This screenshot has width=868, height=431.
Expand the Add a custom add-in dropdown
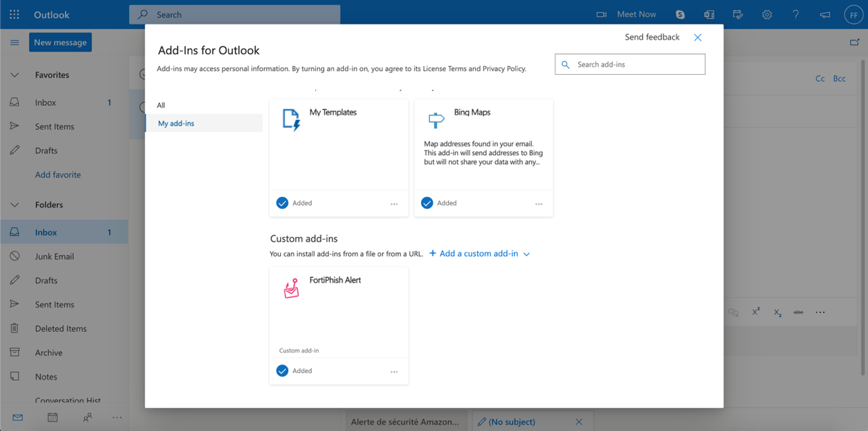click(480, 254)
